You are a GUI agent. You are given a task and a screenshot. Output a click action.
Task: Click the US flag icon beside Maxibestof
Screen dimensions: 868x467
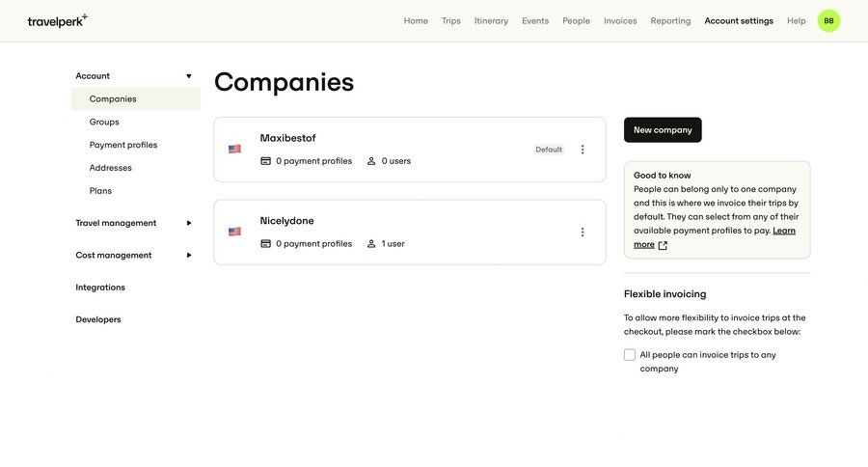coord(234,150)
